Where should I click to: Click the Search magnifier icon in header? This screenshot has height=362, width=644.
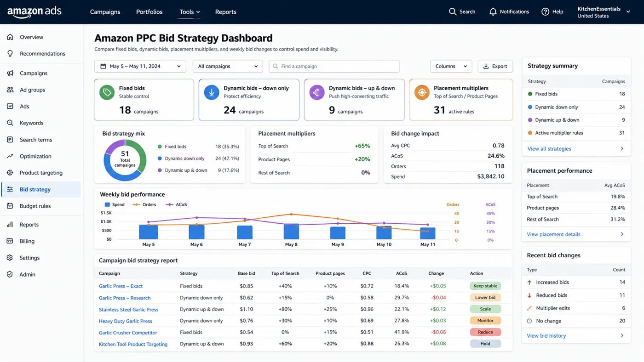[453, 11]
